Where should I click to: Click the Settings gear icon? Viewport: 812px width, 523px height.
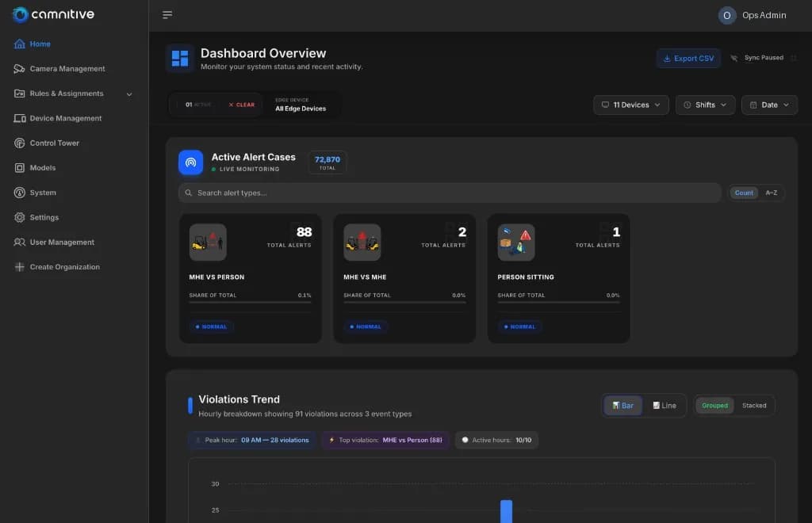pos(20,217)
